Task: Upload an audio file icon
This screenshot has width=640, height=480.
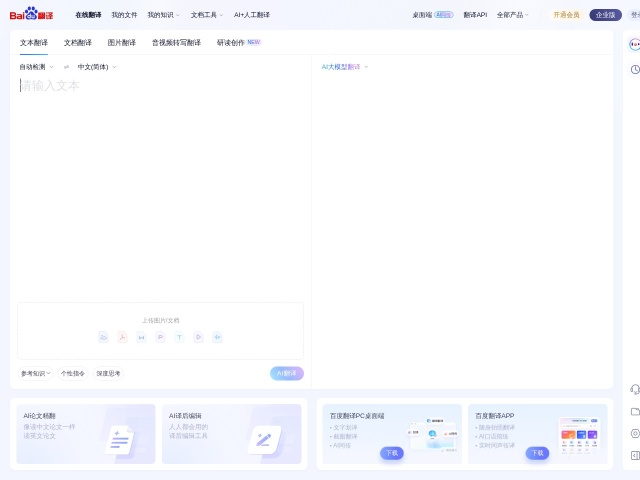Action: [217, 337]
